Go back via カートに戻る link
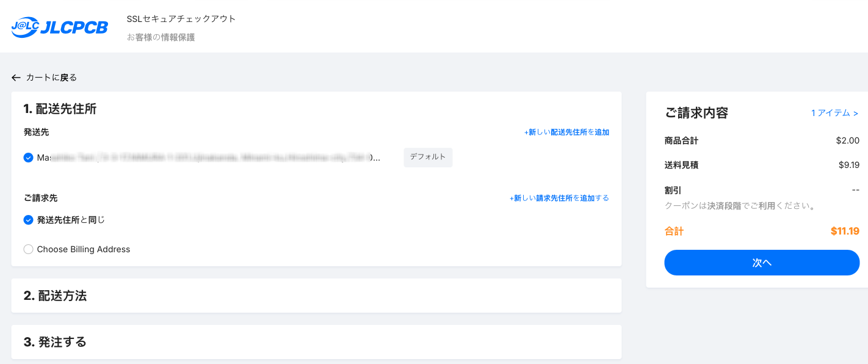 point(51,78)
